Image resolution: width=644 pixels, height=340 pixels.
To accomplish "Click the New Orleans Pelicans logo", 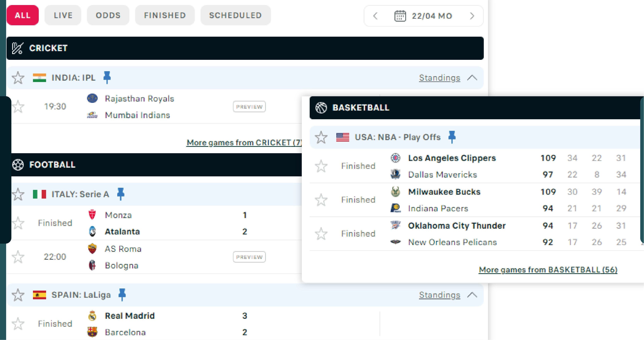I will 395,242.
